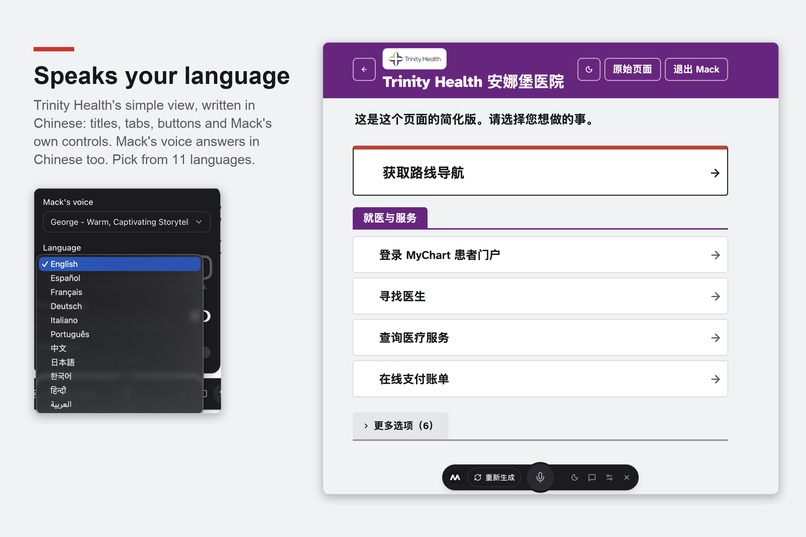806x537 pixels.
Task: Click the Speaks your language heading
Action: (161, 76)
